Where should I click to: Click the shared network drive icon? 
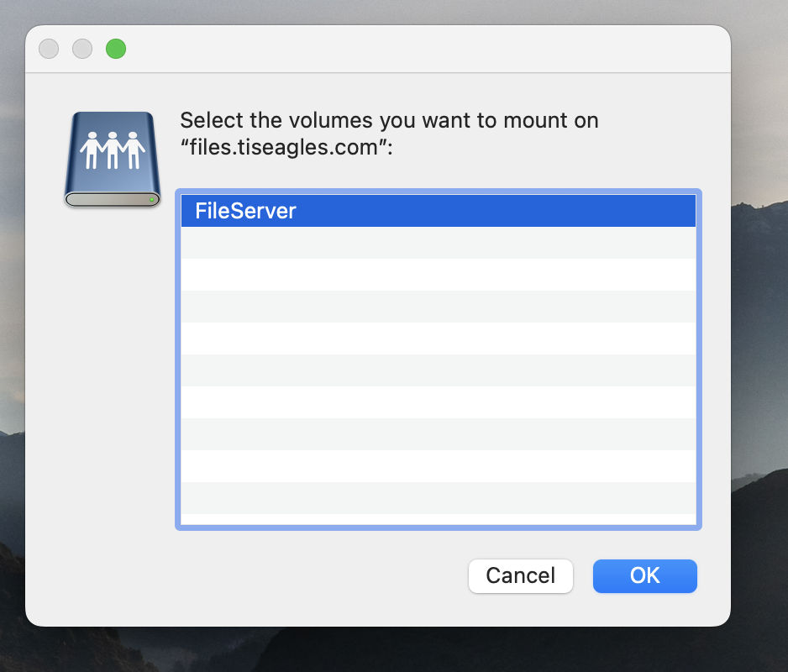click(x=113, y=160)
